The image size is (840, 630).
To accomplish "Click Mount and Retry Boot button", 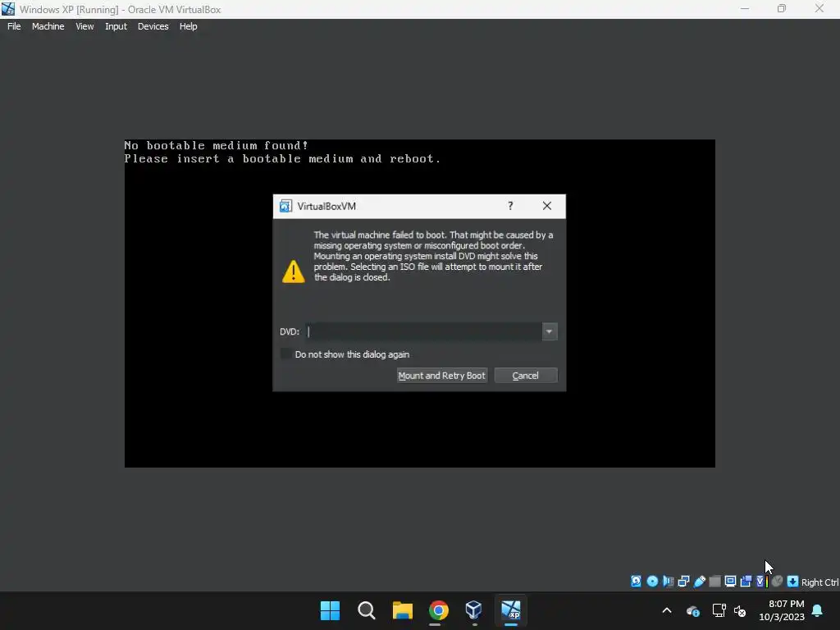I will [442, 376].
